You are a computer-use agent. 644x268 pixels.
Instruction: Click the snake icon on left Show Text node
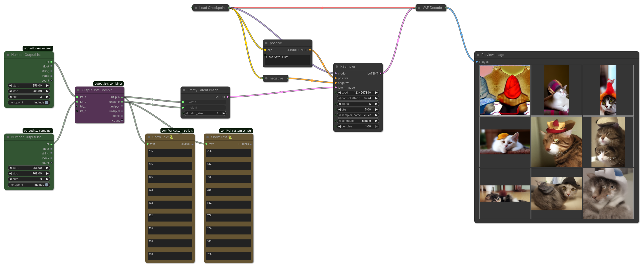172,137
